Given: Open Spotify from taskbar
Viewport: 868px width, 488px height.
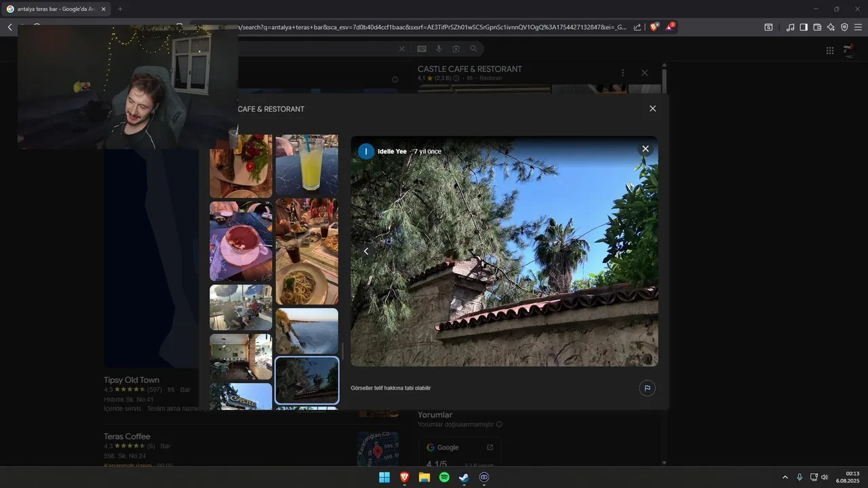Looking at the screenshot, I should 444,477.
